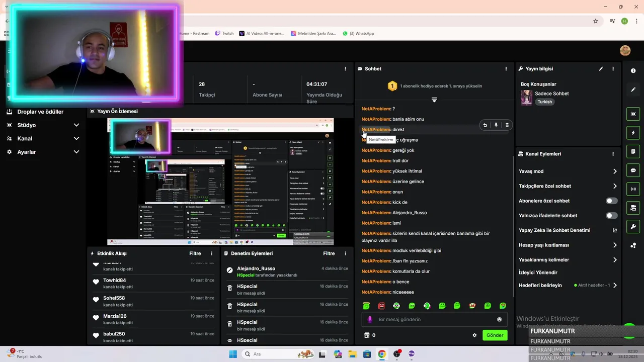Click the three-dots cluster icon in right sidebar
This screenshot has width=644, height=362.
633,245
